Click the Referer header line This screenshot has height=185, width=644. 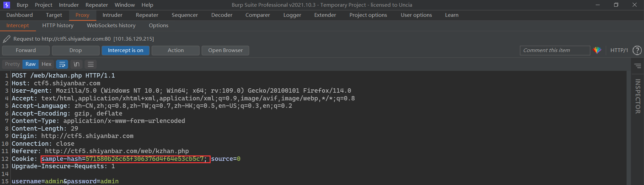100,151
